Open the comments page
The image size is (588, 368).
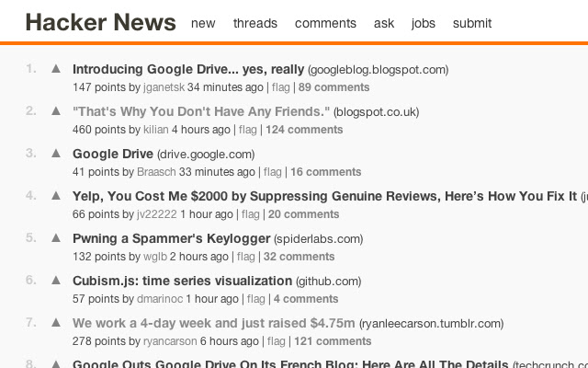point(325,23)
